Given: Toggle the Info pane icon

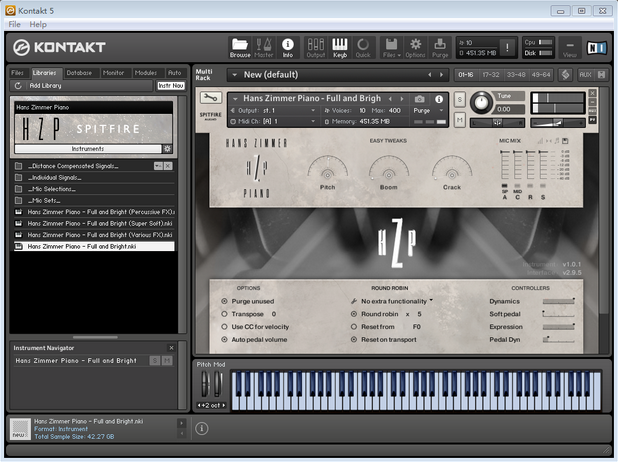Looking at the screenshot, I should coord(288,48).
